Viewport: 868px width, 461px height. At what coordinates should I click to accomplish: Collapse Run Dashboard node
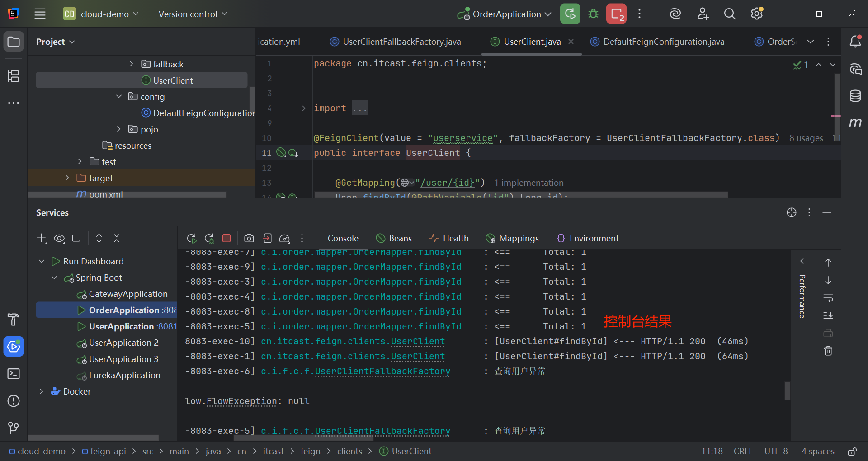click(x=42, y=261)
